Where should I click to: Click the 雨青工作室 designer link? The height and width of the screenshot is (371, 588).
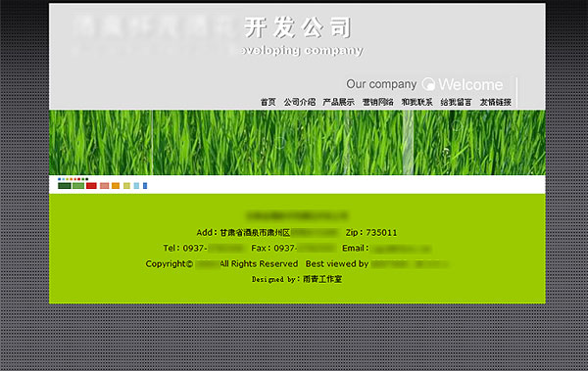pyautogui.click(x=322, y=279)
